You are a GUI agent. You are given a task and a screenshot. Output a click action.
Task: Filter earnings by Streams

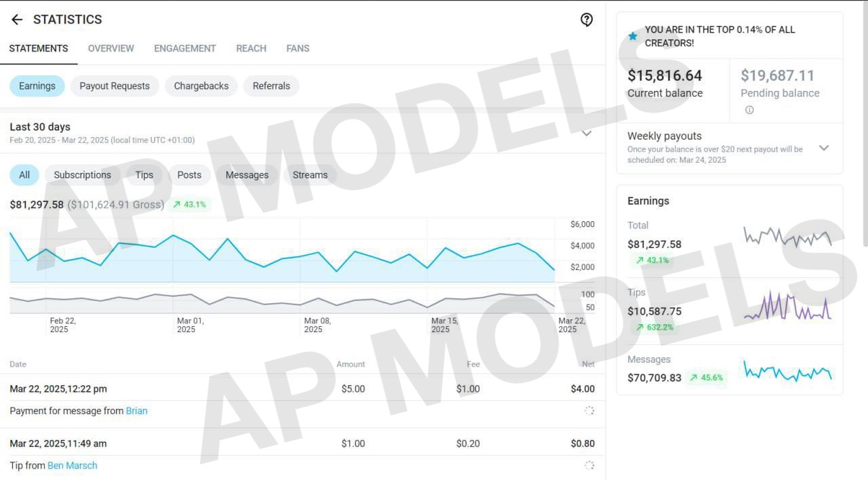click(310, 175)
